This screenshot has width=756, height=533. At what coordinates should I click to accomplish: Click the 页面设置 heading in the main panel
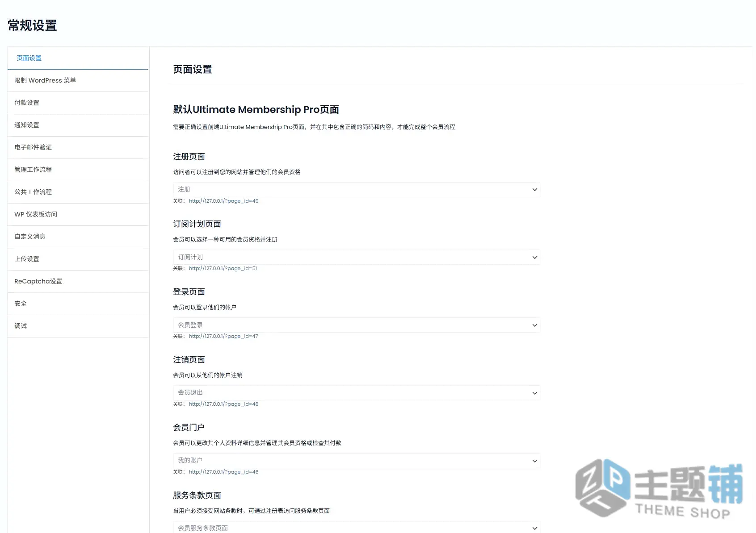[x=193, y=70]
